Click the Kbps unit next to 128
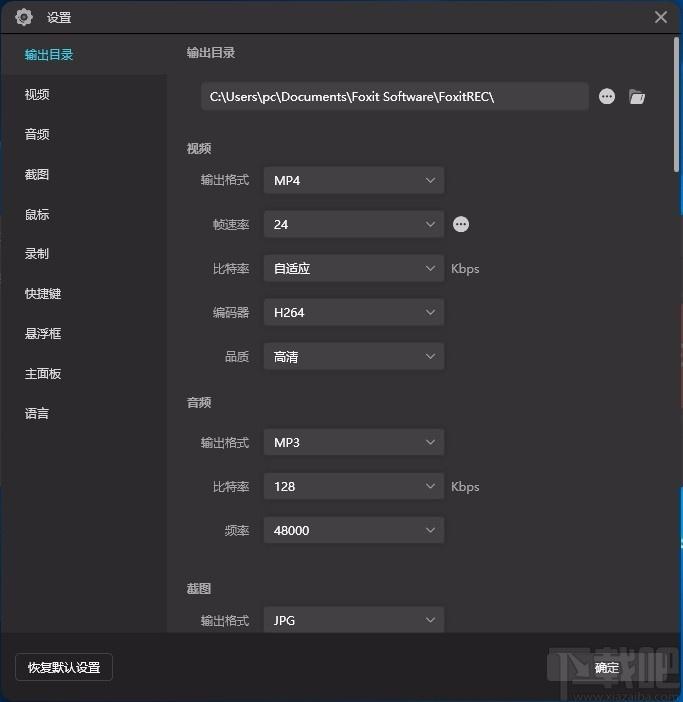683x702 pixels. (x=465, y=487)
